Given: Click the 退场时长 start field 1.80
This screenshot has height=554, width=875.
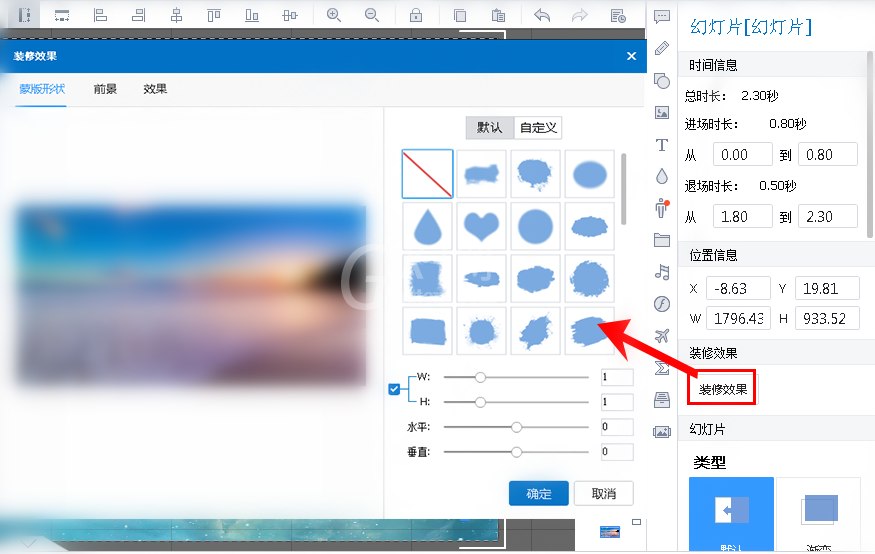Looking at the screenshot, I should tap(743, 216).
